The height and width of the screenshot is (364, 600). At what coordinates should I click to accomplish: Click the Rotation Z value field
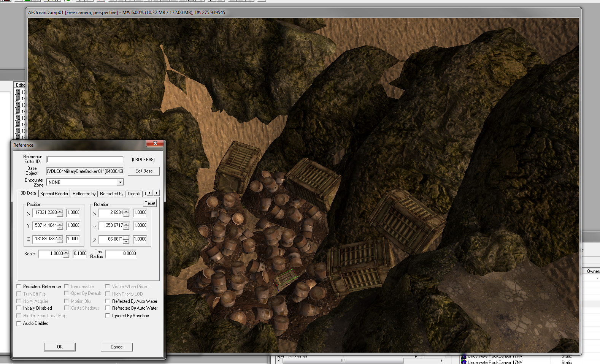pyautogui.click(x=111, y=239)
